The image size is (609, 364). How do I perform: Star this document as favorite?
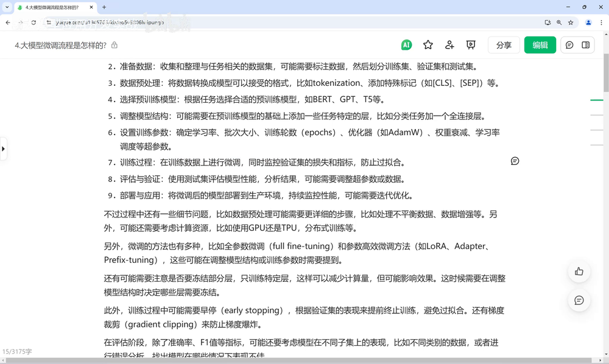428,45
